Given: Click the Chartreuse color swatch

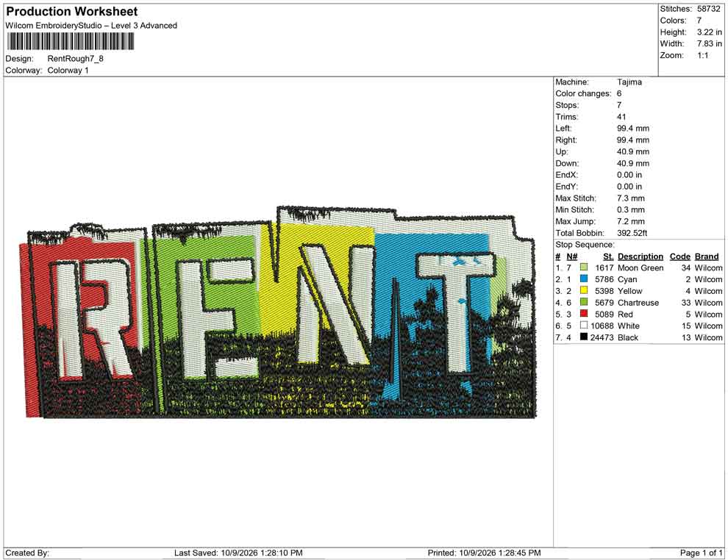Looking at the screenshot, I should [584, 302].
